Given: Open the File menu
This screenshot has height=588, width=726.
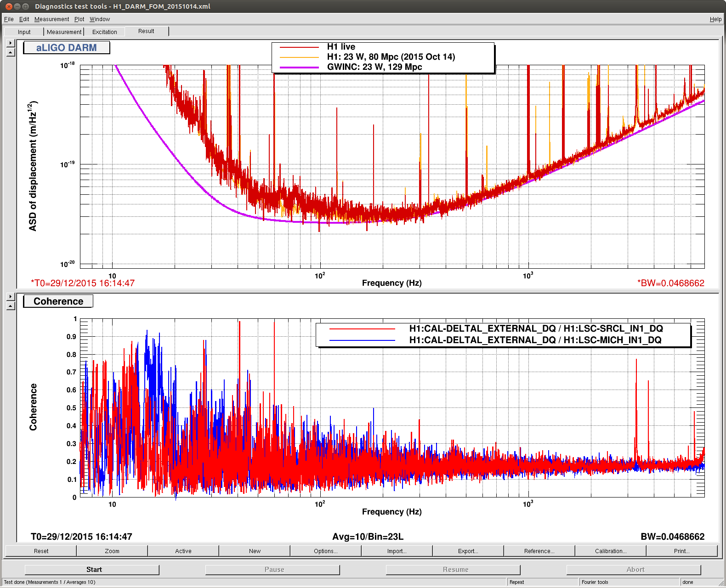Looking at the screenshot, I should tap(9, 19).
